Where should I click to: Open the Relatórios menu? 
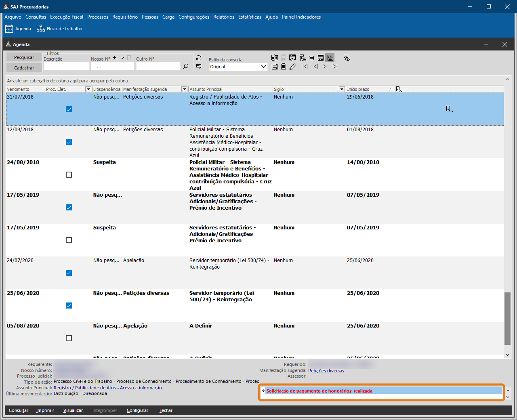[224, 17]
